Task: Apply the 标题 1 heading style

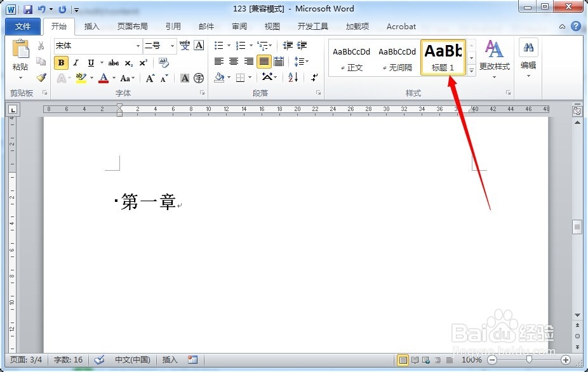Action: pos(443,58)
